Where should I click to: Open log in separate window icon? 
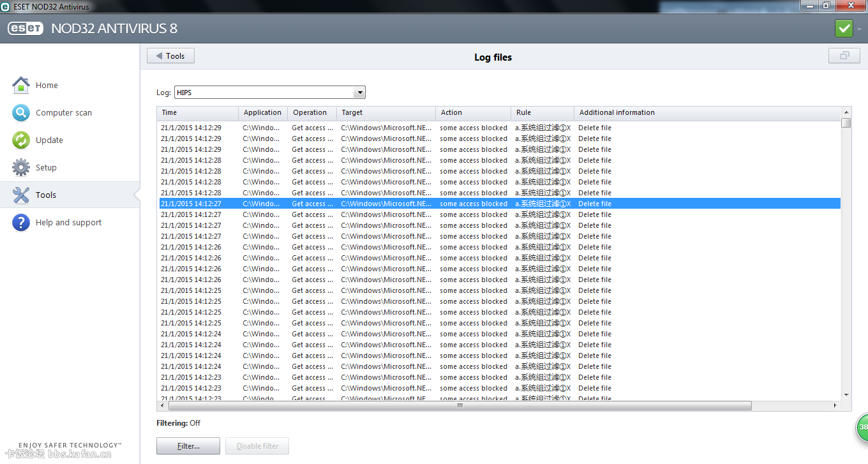click(x=844, y=56)
